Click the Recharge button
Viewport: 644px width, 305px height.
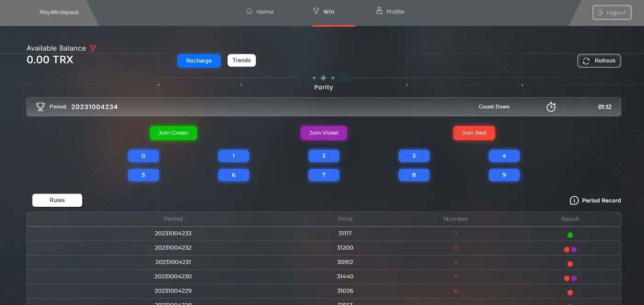pyautogui.click(x=199, y=61)
